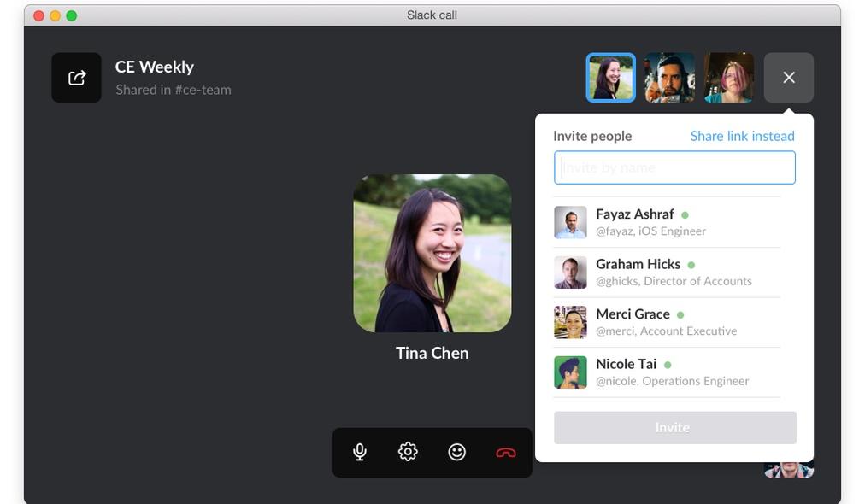Screen dimensions: 865x504
Task: Click Tina Chen's participant thumbnail in top bar
Action: point(610,77)
